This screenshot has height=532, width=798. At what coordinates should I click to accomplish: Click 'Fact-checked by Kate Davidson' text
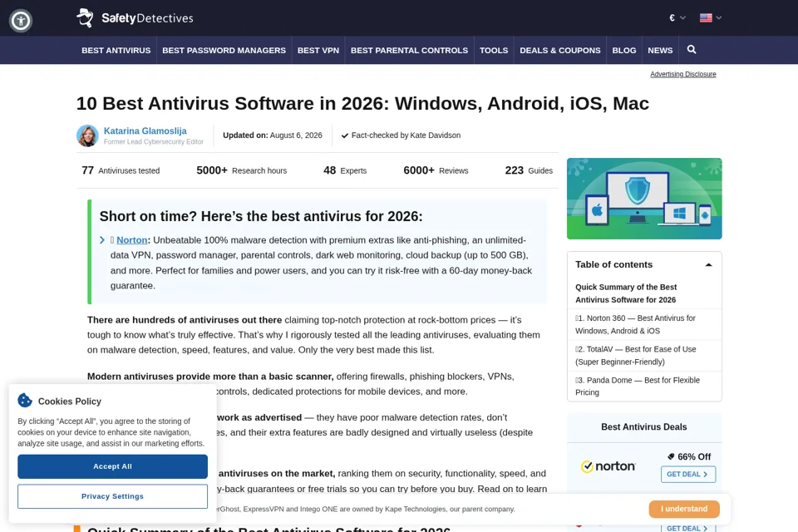tap(401, 135)
